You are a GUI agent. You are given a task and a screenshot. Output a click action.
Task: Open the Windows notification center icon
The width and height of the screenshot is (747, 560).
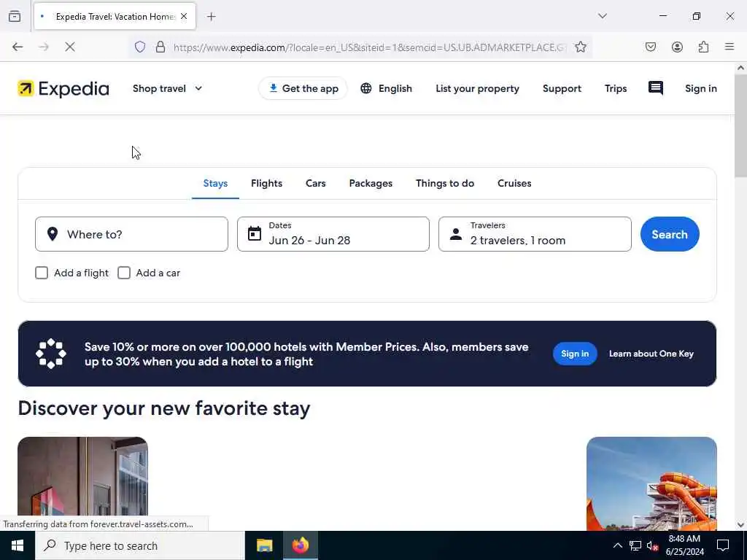[x=723, y=545]
